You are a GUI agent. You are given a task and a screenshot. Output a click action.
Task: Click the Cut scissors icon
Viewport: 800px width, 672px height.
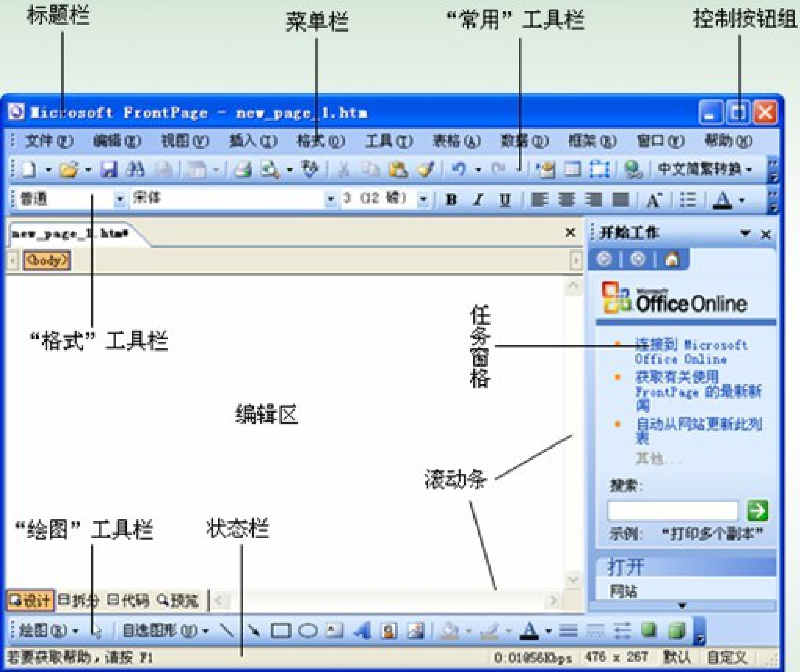click(x=344, y=170)
